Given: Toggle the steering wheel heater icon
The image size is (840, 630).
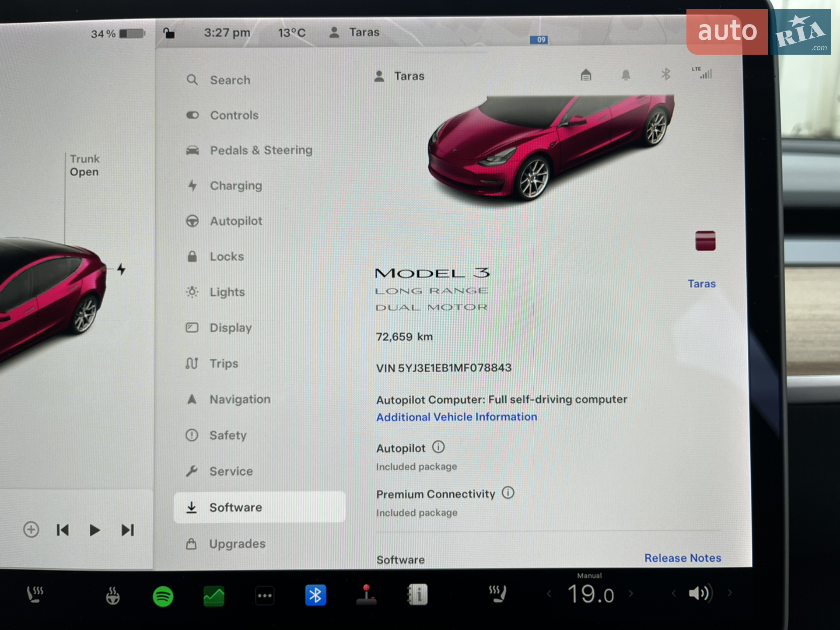Looking at the screenshot, I should [x=113, y=596].
